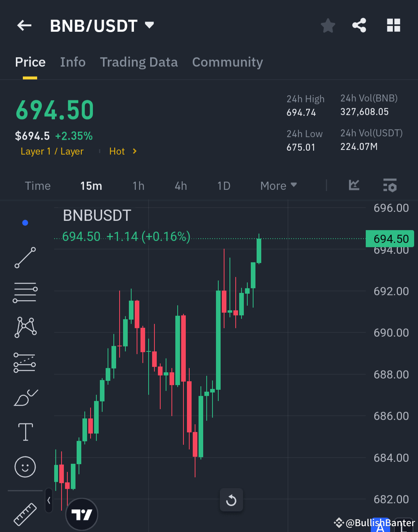
Task: Open the chart style selector icon
Action: [x=353, y=186]
